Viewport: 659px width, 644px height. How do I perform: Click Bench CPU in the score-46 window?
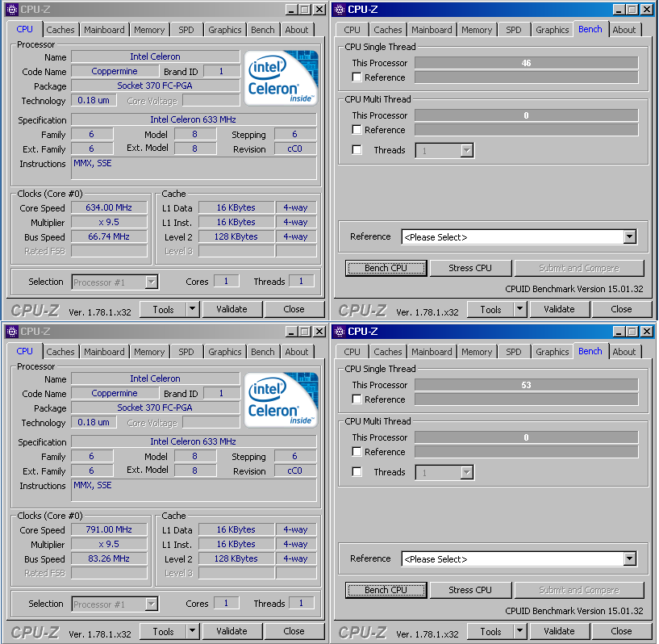386,268
